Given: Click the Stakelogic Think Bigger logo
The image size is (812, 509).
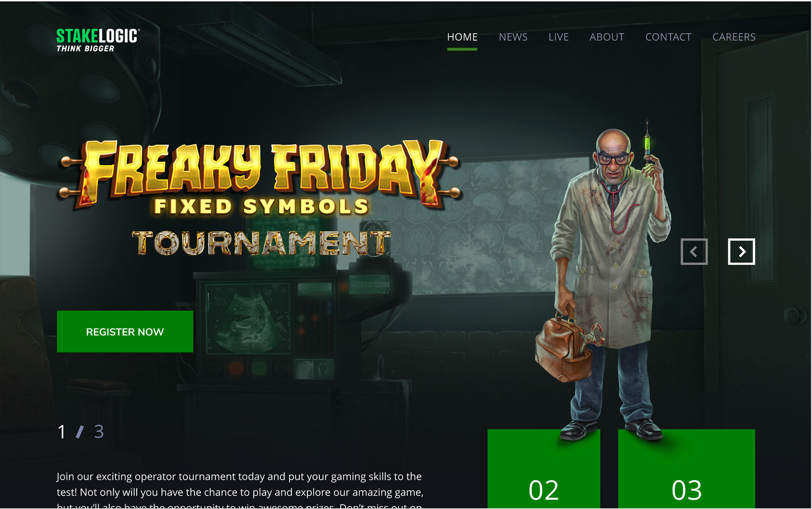Looking at the screenshot, I should pyautogui.click(x=98, y=41).
